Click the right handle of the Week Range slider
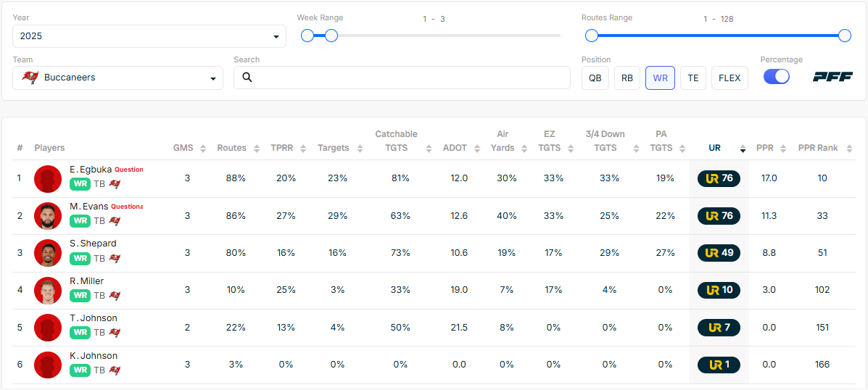 (x=331, y=36)
